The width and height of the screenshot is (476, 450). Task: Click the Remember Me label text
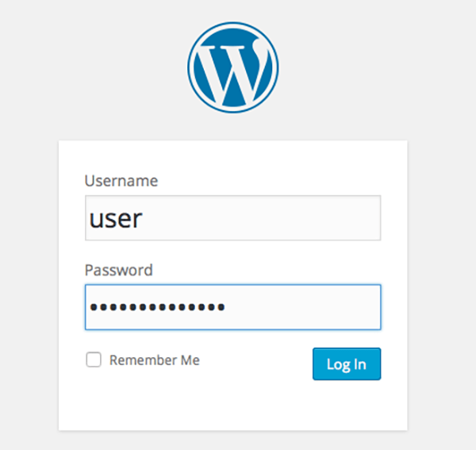click(x=155, y=360)
